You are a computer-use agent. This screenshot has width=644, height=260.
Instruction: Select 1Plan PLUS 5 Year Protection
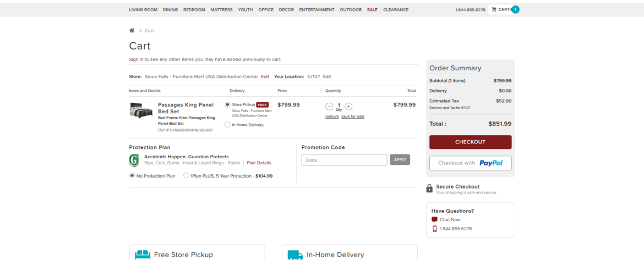click(x=187, y=175)
